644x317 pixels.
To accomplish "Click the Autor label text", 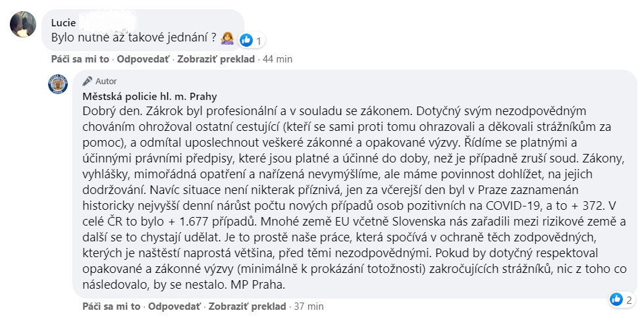I will click(x=107, y=81).
